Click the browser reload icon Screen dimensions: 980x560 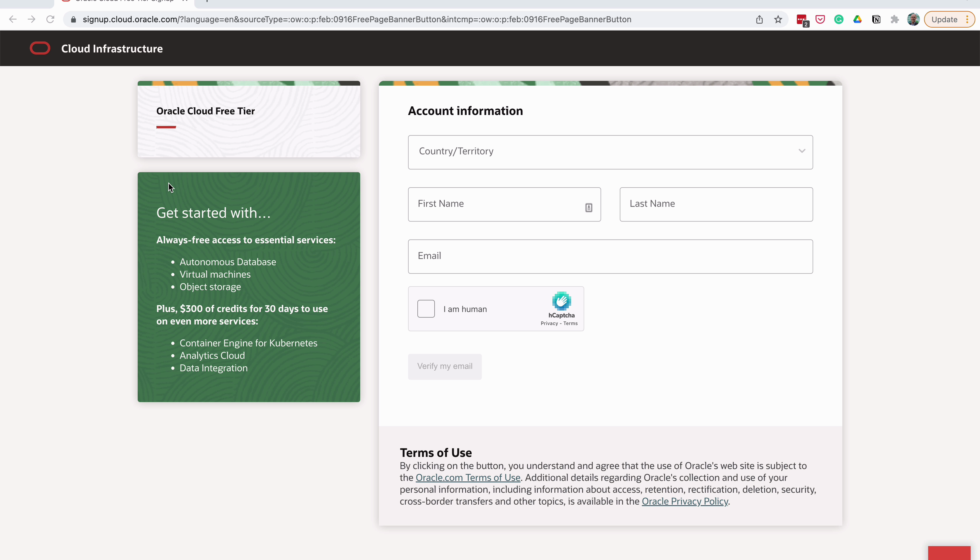[50, 19]
